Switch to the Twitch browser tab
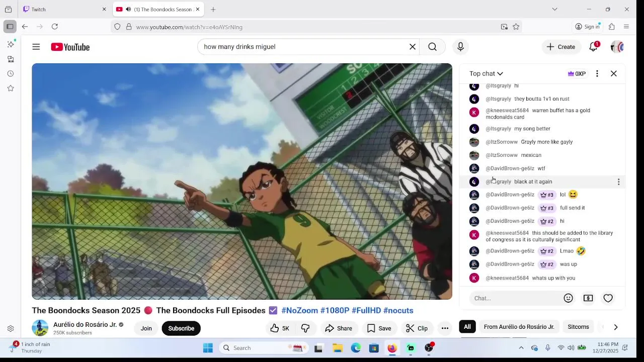Image resolution: width=644 pixels, height=362 pixels. 64,9
